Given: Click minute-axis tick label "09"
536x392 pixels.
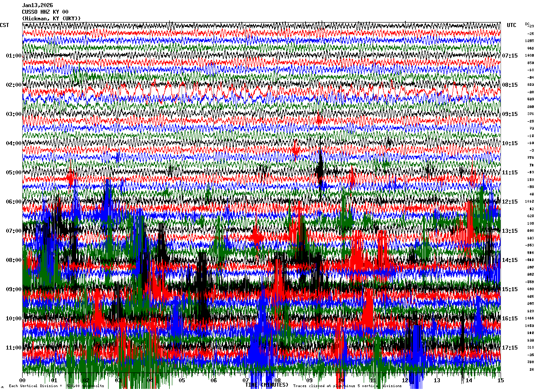Looking at the screenshot, I should (x=309, y=380).
